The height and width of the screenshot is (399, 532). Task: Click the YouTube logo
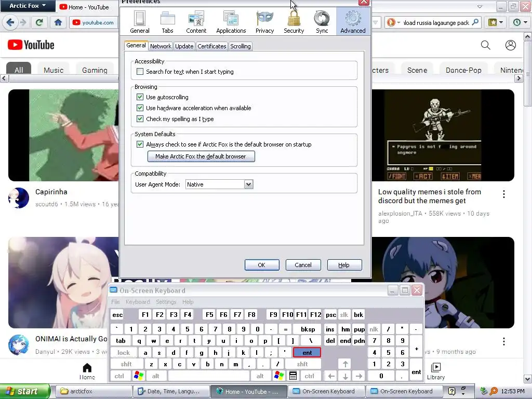[31, 45]
